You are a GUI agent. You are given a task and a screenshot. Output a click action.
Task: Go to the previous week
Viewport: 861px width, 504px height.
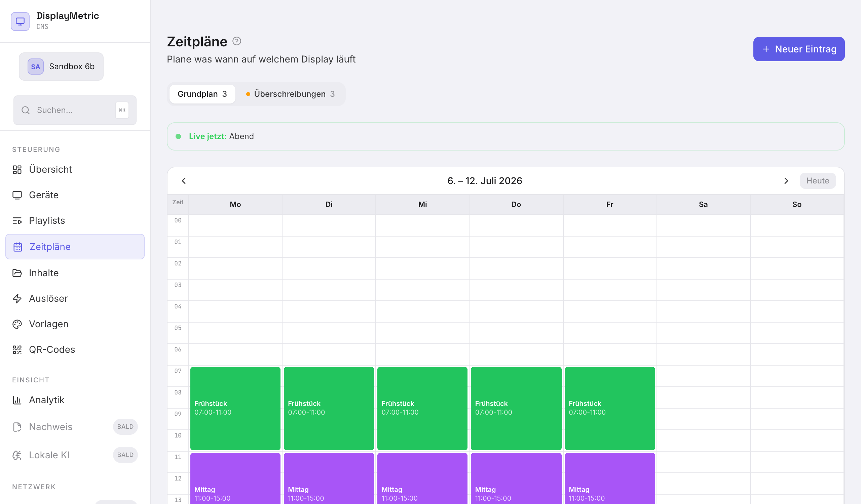point(184,181)
